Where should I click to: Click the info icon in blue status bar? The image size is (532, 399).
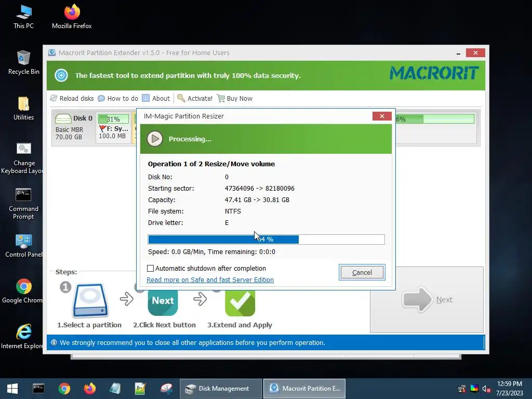(x=54, y=342)
